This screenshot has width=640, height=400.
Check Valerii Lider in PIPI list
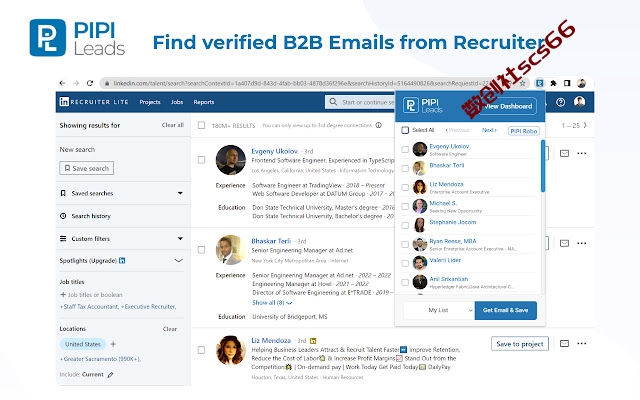point(405,263)
